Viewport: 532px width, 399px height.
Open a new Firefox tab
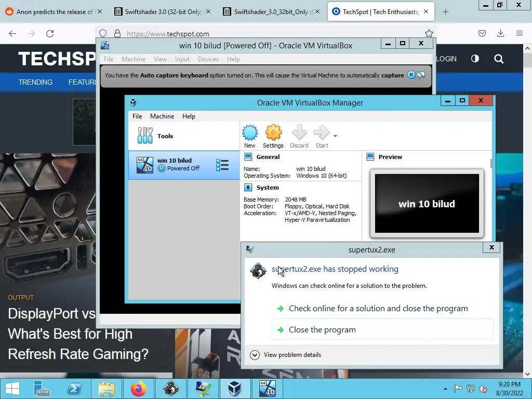point(445,12)
